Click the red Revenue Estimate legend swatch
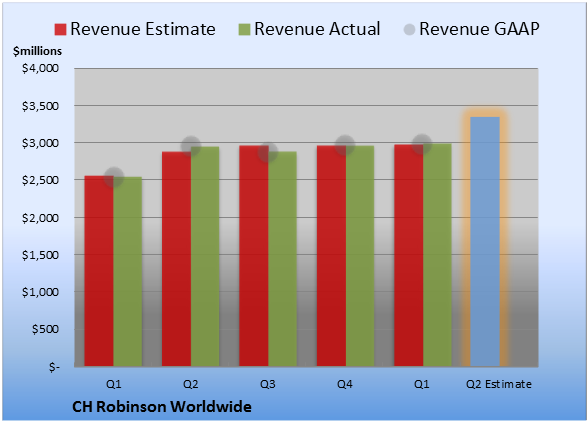The height and width of the screenshot is (422, 588). point(60,30)
